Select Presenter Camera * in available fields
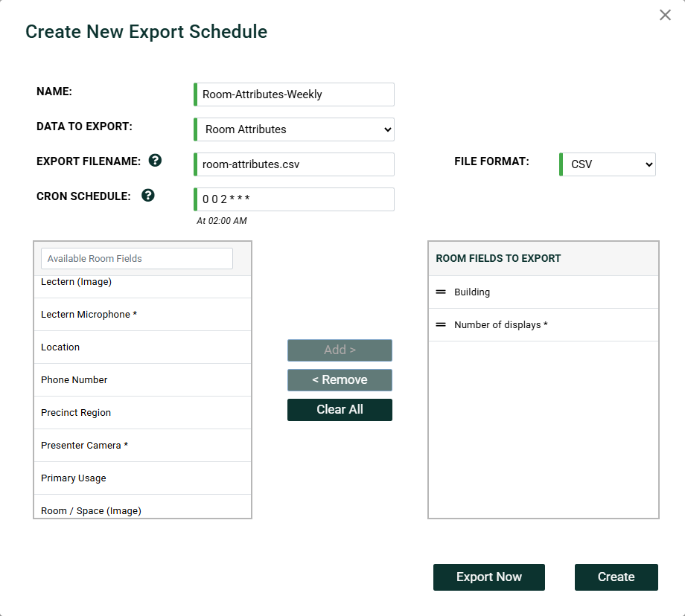This screenshot has width=685, height=616. tap(142, 446)
